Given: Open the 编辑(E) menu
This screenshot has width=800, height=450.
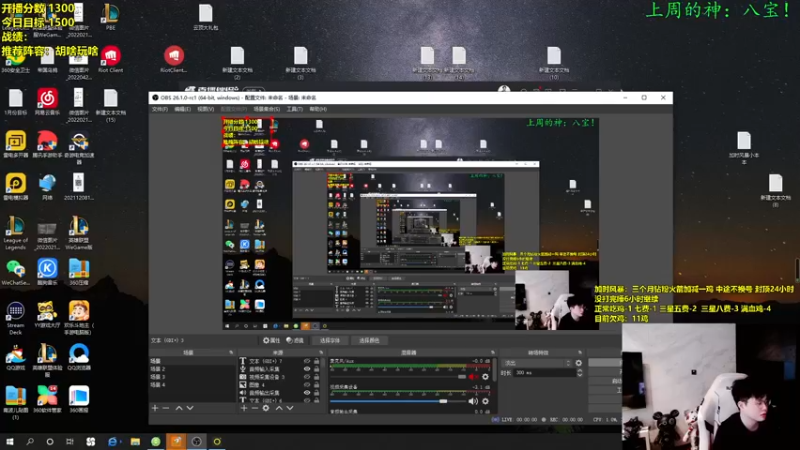Looking at the screenshot, I should (x=182, y=109).
